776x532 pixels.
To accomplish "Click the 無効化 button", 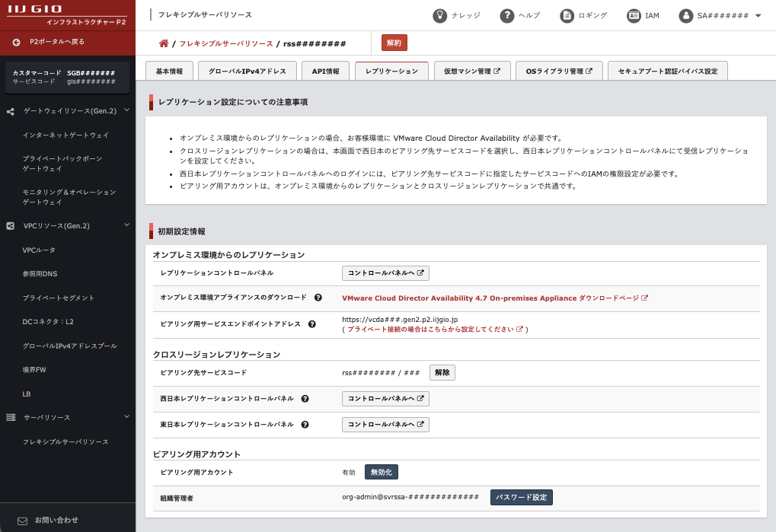I will 381,472.
